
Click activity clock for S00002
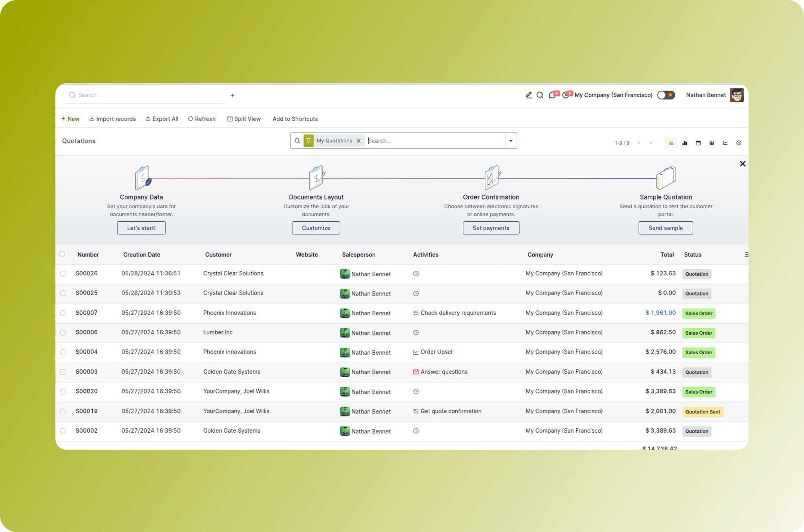coord(416,431)
